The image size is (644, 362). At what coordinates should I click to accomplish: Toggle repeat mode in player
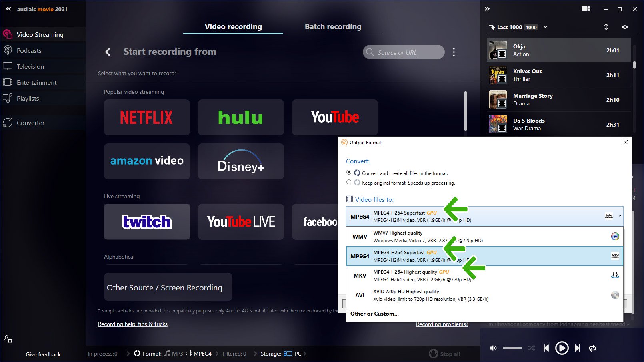pos(592,348)
